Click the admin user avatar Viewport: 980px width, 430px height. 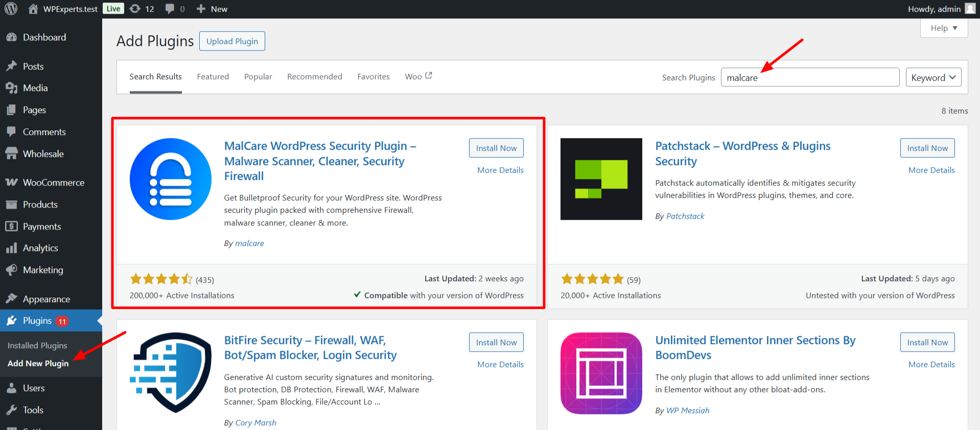point(970,9)
